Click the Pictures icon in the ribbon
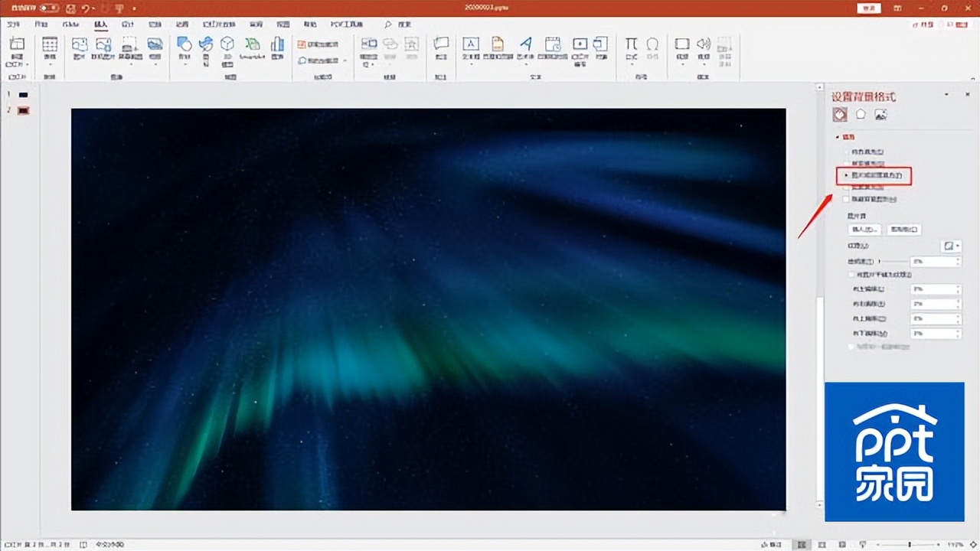The width and height of the screenshot is (980, 551). (x=79, y=44)
